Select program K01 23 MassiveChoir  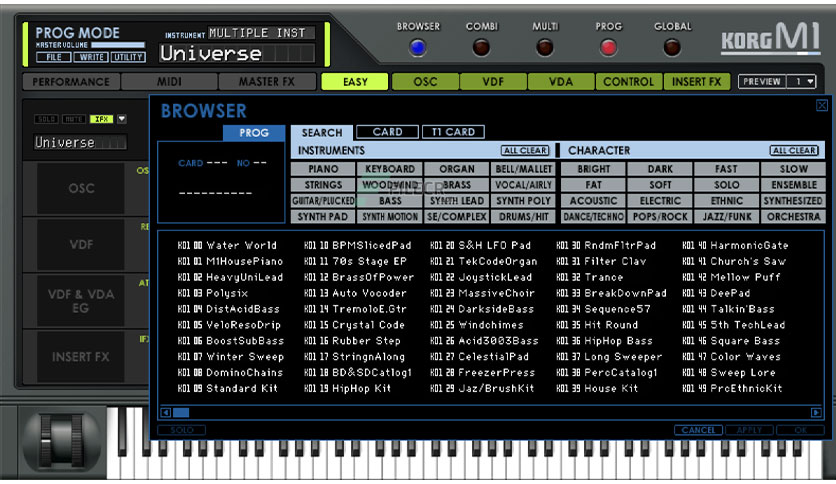(482, 293)
